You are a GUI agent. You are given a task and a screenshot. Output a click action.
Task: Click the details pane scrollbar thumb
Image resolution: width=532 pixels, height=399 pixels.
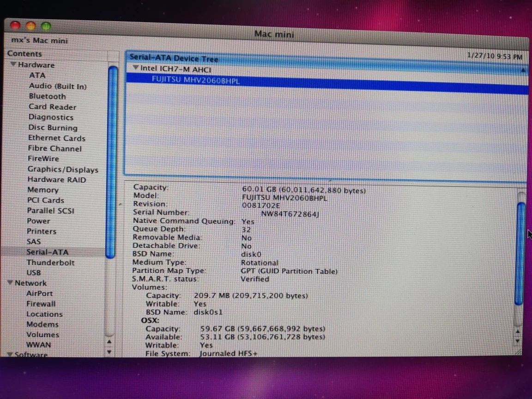tap(520, 254)
